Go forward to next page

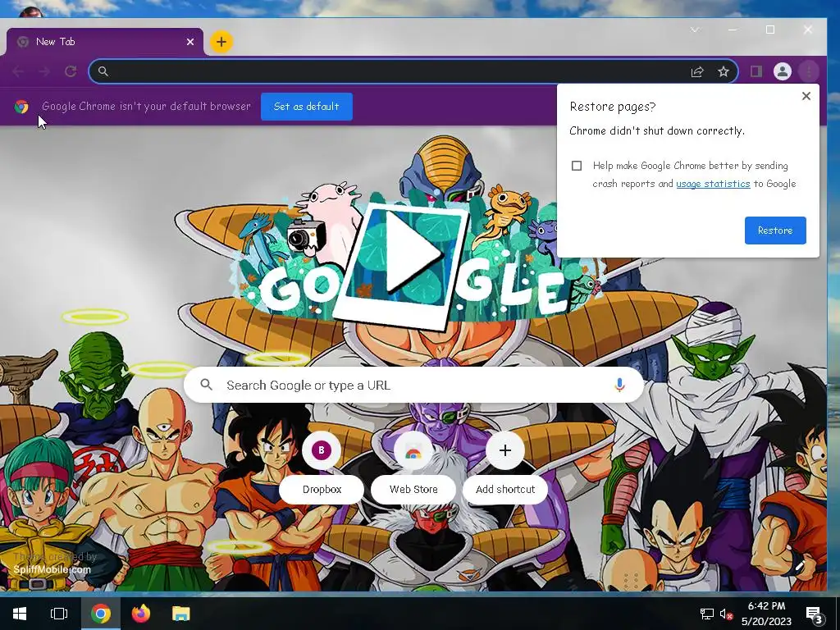point(44,71)
